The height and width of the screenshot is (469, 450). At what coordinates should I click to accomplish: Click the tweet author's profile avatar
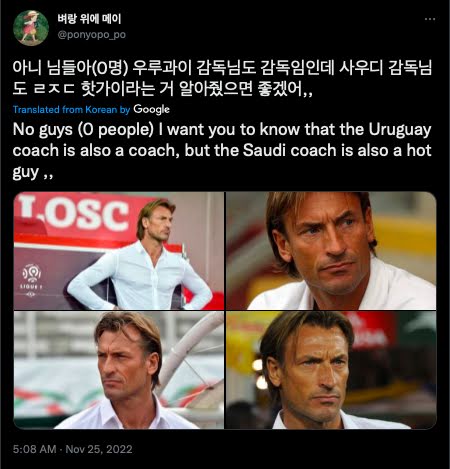coord(31,28)
